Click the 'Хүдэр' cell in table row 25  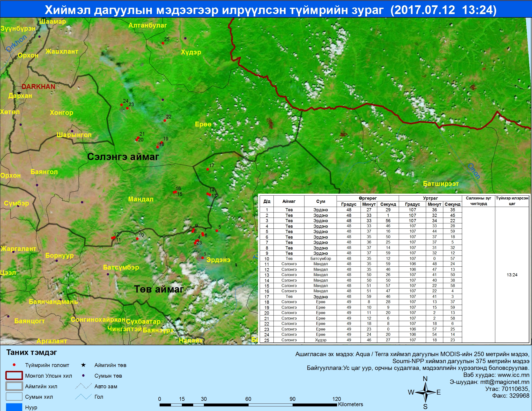pyautogui.click(x=321, y=340)
